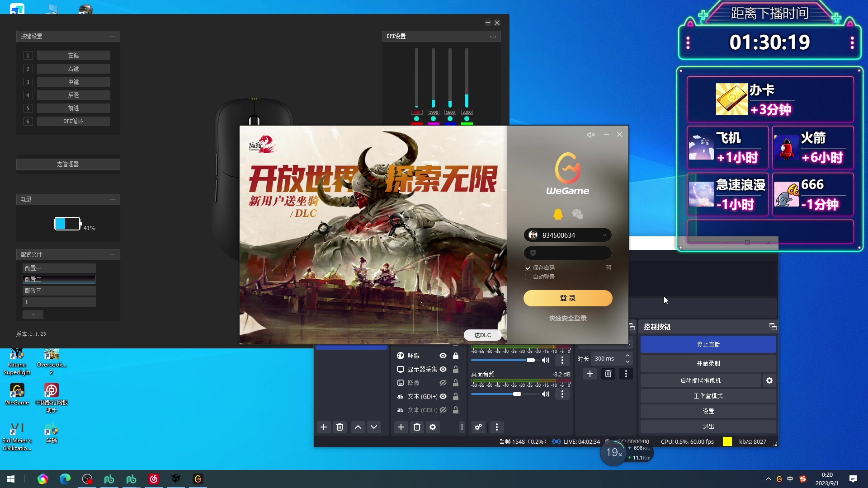Open button 6 DPI循环 assignment

74,121
